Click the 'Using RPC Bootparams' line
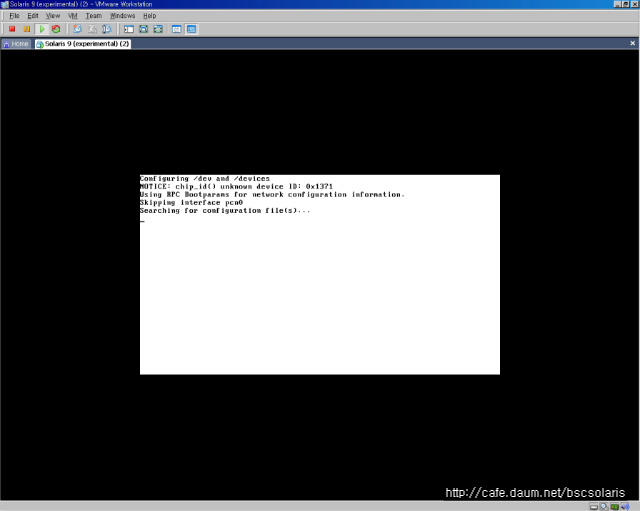 [272, 195]
